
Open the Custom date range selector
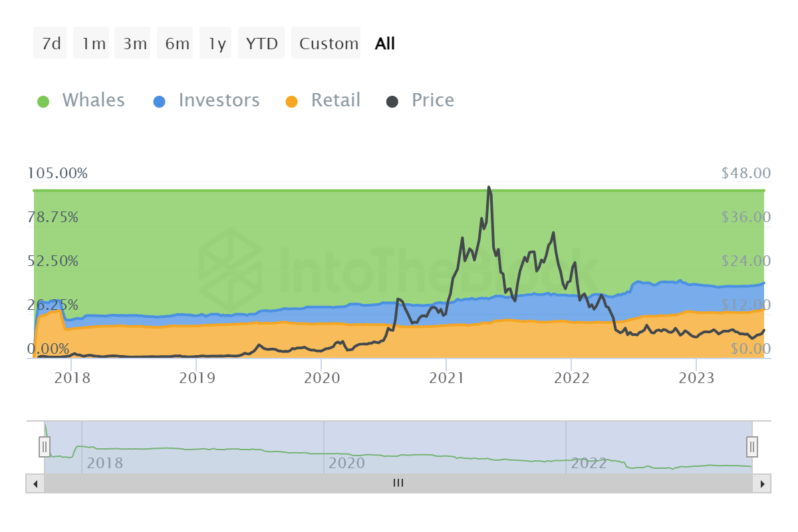coord(327,43)
